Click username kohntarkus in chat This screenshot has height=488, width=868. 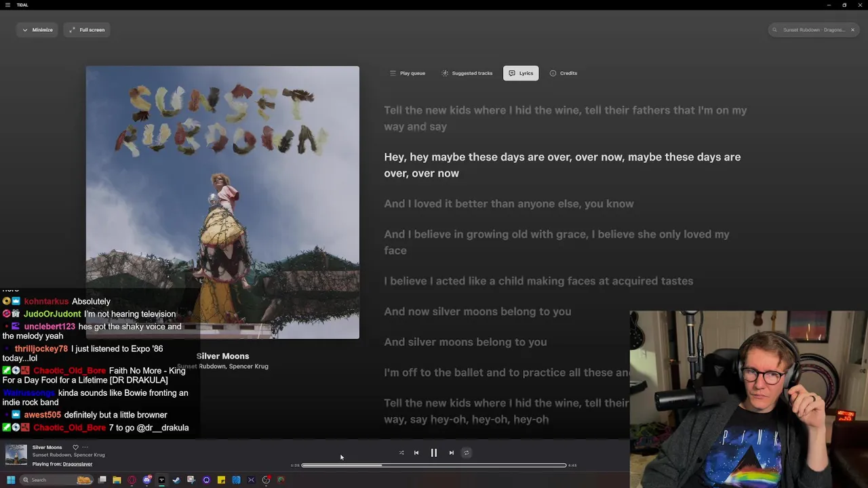click(46, 302)
